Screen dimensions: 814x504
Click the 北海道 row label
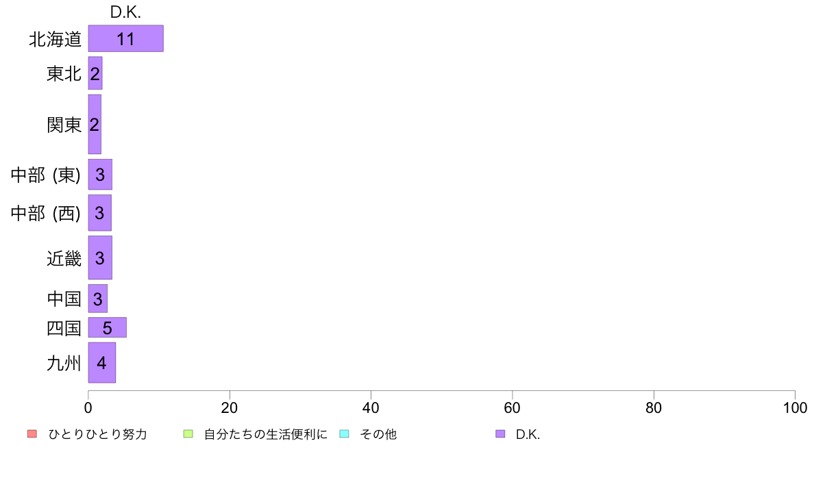[x=55, y=39]
